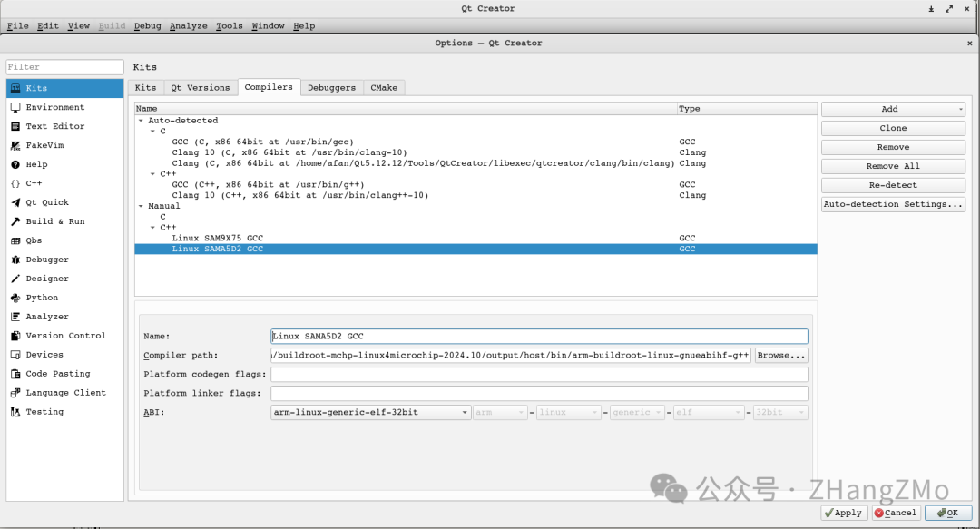This screenshot has width=980, height=529.
Task: Click the Remove All button
Action: coord(893,166)
